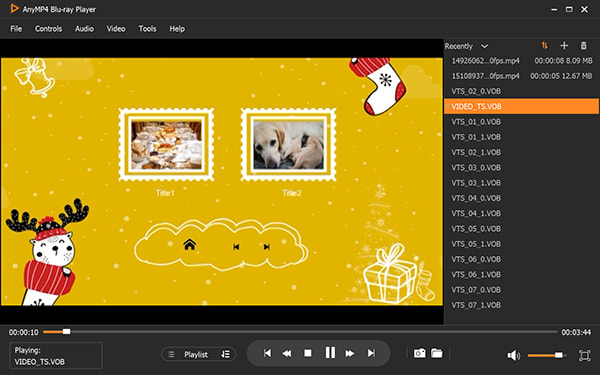Skip to next track
Image resolution: width=600 pixels, height=375 pixels.
(x=371, y=353)
